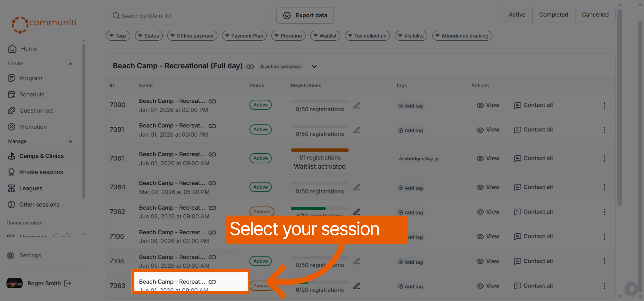Viewport: 644px width, 301px height.
Task: Toggle the Offline payment filter chip
Action: click(192, 36)
